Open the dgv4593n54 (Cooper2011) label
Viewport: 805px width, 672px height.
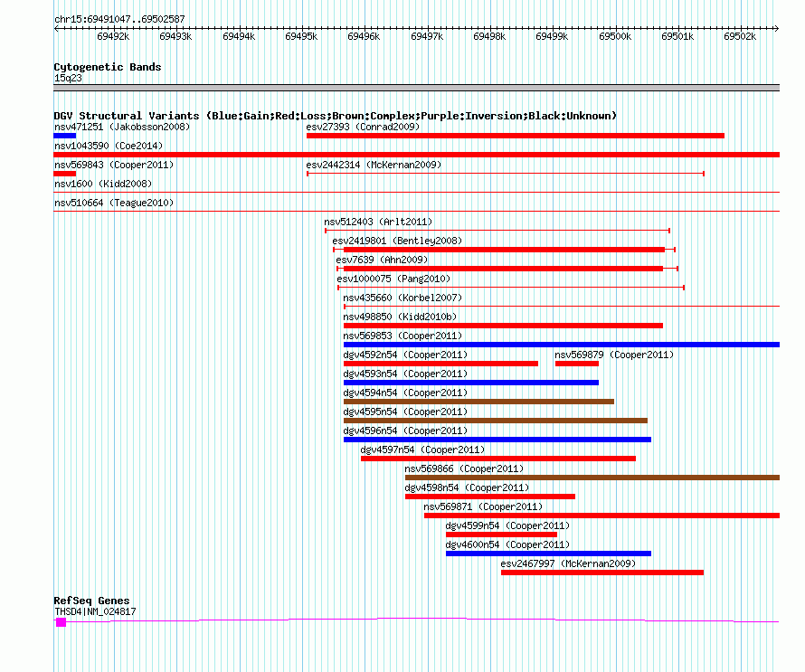(x=405, y=374)
